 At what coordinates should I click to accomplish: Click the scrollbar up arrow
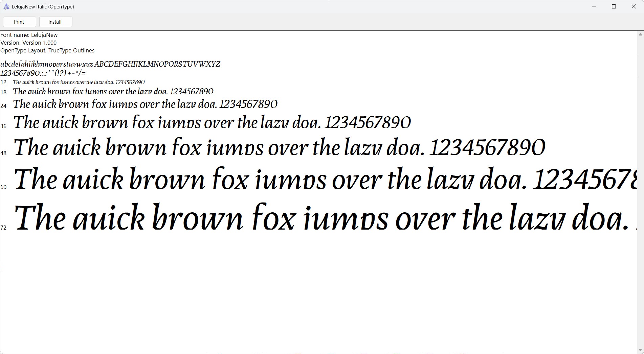[x=640, y=34]
